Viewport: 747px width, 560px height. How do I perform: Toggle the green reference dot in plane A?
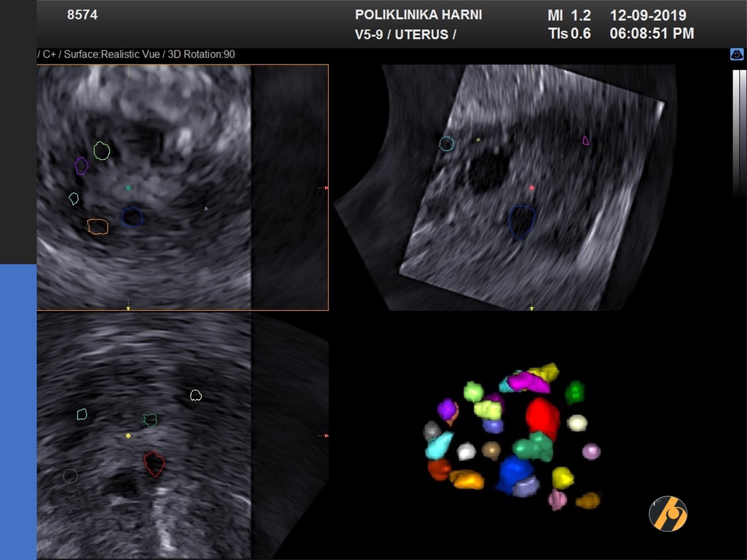(x=128, y=187)
